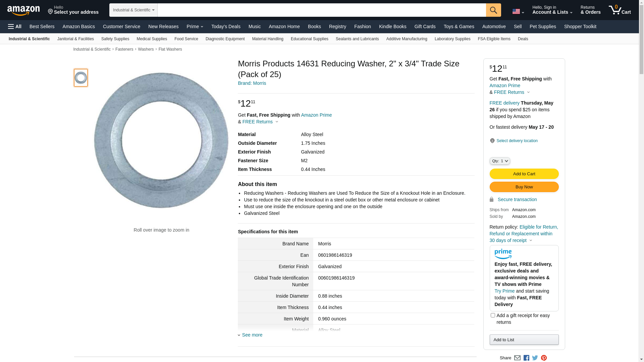The width and height of the screenshot is (644, 362).
Task: Open Today's Deals in navigation bar
Action: pyautogui.click(x=226, y=26)
